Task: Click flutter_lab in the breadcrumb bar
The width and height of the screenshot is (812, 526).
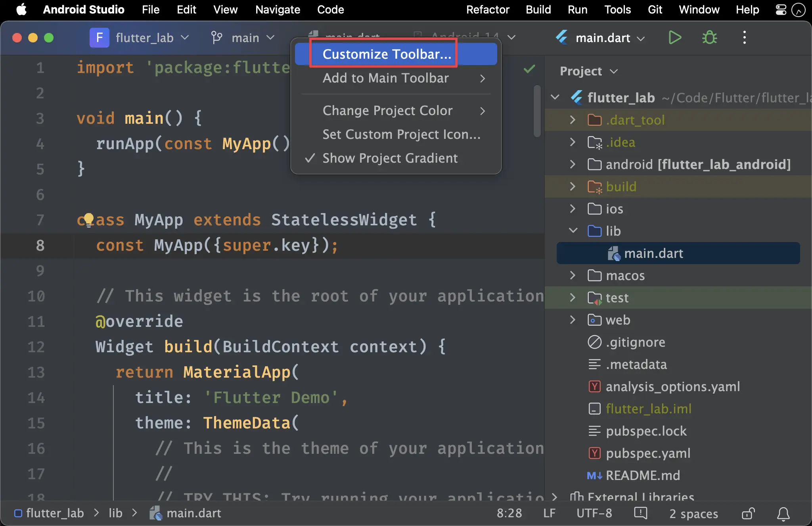Action: [x=55, y=513]
